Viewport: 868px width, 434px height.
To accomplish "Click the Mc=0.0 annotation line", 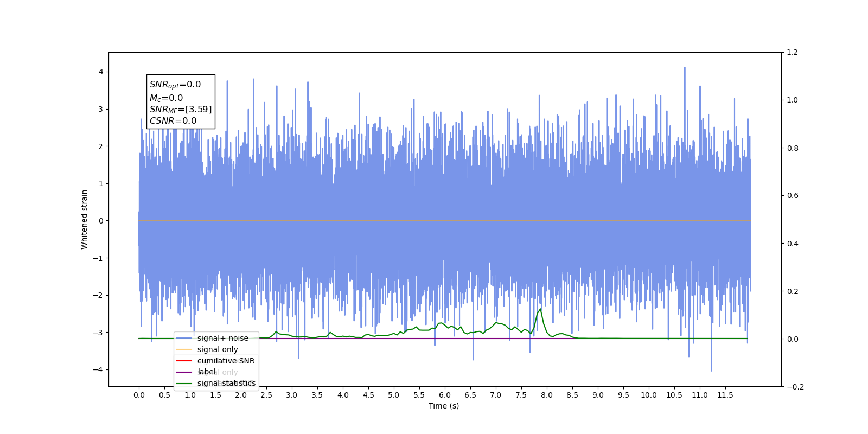I will point(167,98).
